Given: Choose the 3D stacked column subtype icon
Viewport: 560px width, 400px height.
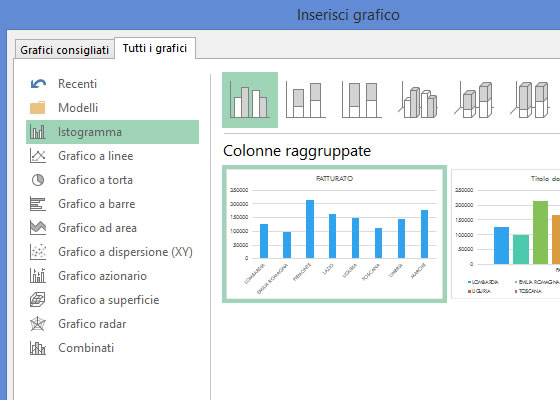Looking at the screenshot, I should pyautogui.click(x=474, y=100).
